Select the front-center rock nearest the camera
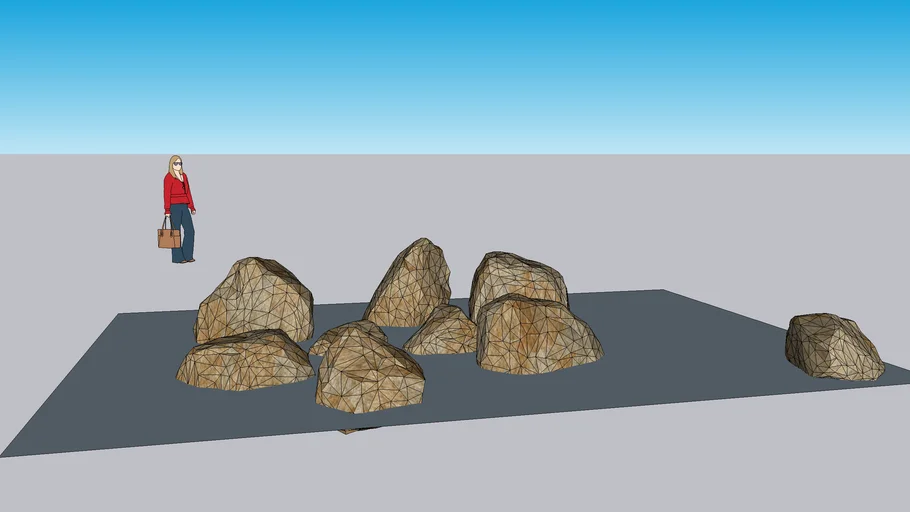This screenshot has width=910, height=512. (x=368, y=373)
